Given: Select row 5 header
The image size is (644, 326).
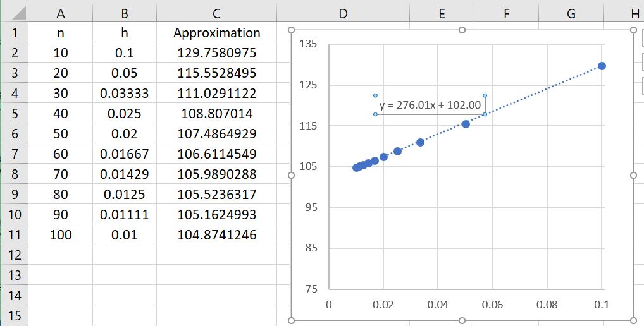Looking at the screenshot, I should tap(15, 114).
